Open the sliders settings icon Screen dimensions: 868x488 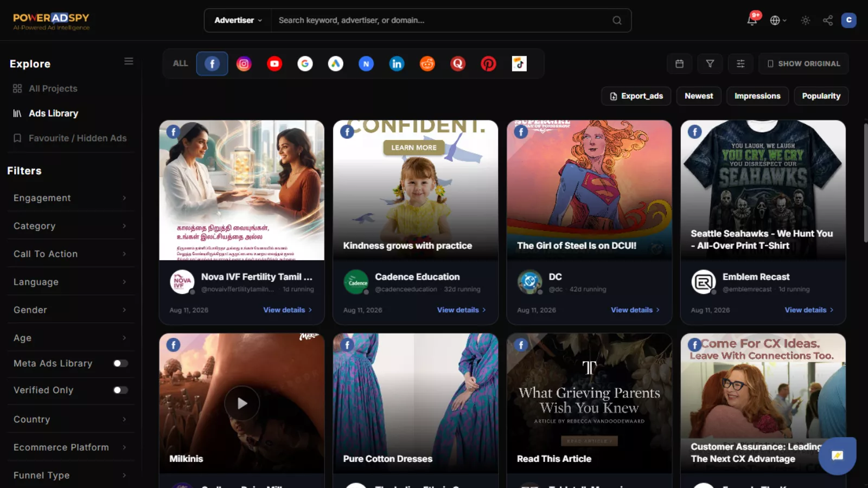point(741,64)
